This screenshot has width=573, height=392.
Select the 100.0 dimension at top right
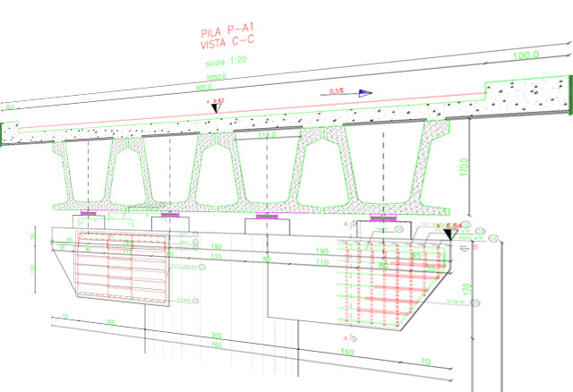[x=526, y=55]
